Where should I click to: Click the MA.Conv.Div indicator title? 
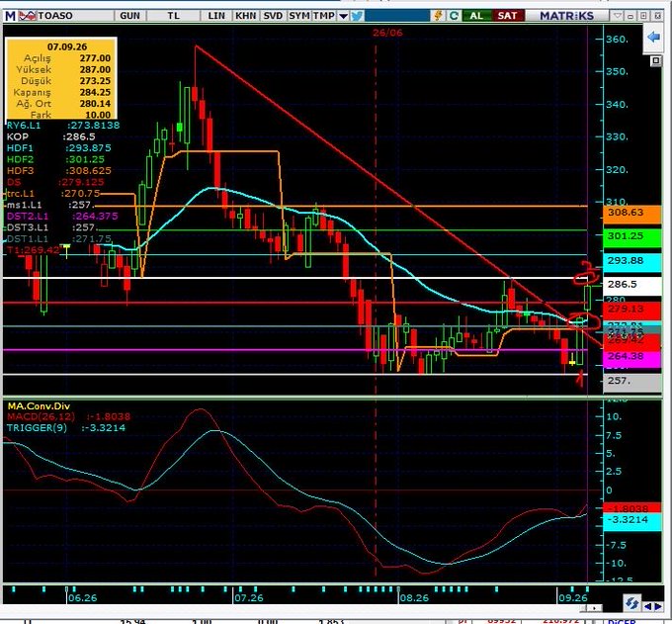coord(39,406)
